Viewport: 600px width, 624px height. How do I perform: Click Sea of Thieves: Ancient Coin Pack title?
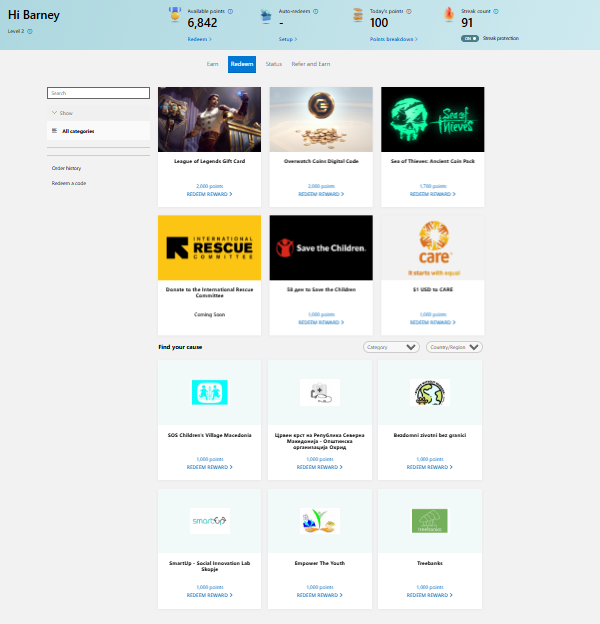433,161
